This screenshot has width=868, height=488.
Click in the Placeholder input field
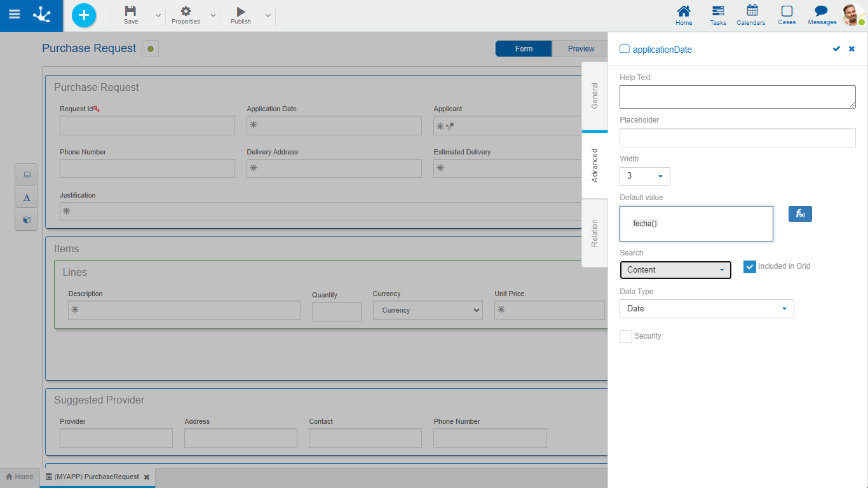tap(738, 138)
